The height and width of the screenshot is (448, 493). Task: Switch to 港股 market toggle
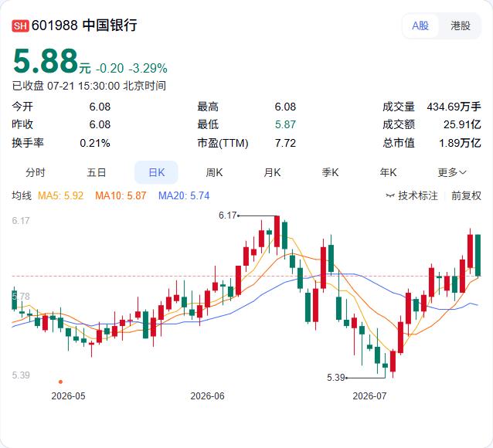pos(460,25)
